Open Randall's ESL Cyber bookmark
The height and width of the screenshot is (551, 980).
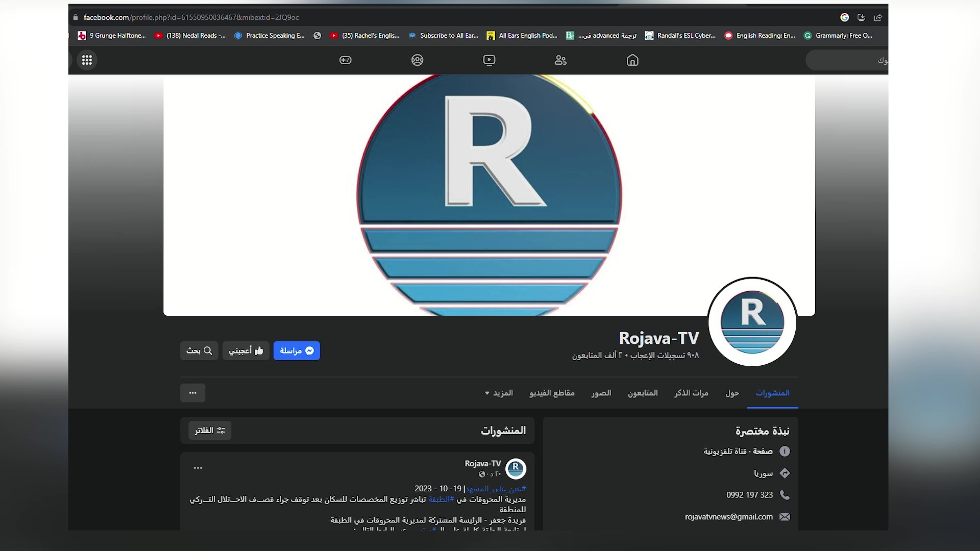click(x=680, y=35)
